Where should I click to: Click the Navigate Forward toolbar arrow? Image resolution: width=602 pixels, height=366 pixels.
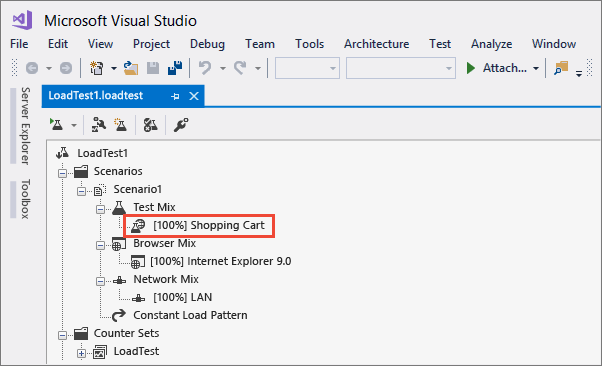click(66, 68)
